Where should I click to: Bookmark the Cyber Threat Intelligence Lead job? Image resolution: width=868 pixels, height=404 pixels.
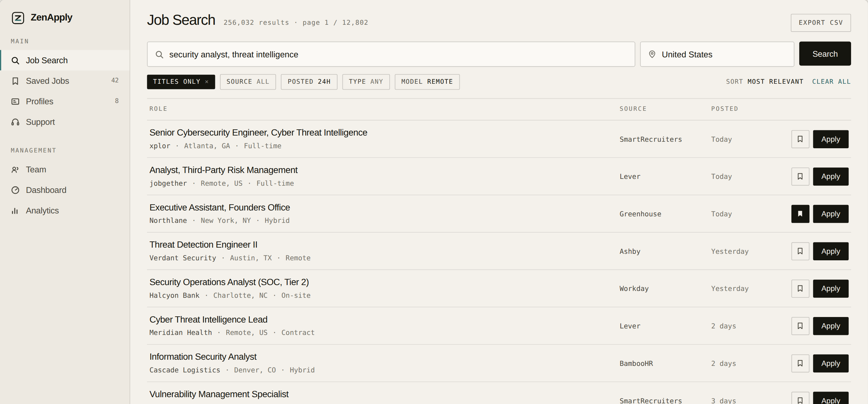pos(800,326)
